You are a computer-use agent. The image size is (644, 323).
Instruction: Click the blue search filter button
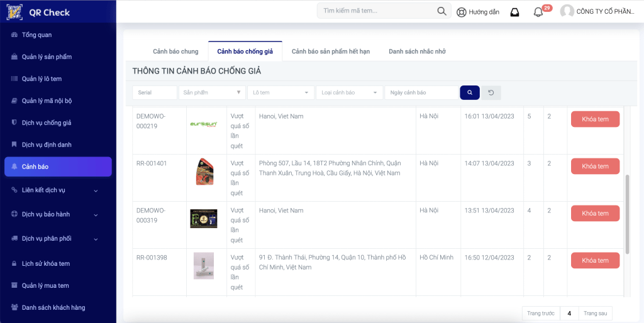click(x=470, y=93)
